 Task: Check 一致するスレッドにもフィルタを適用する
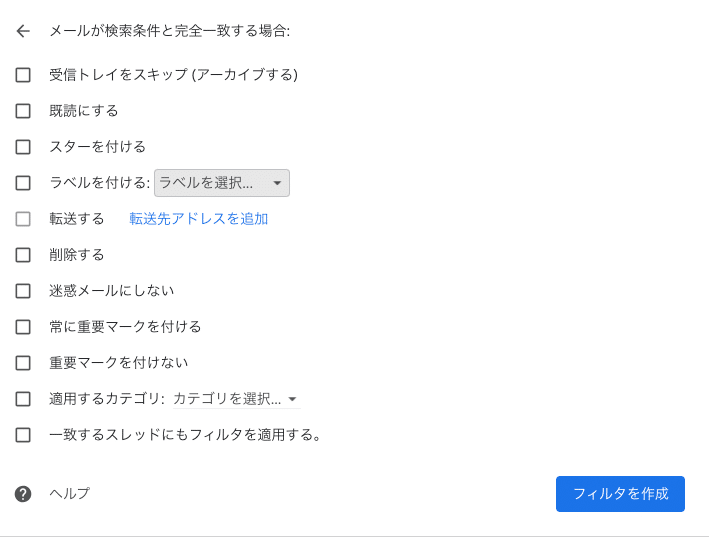pyautogui.click(x=23, y=435)
